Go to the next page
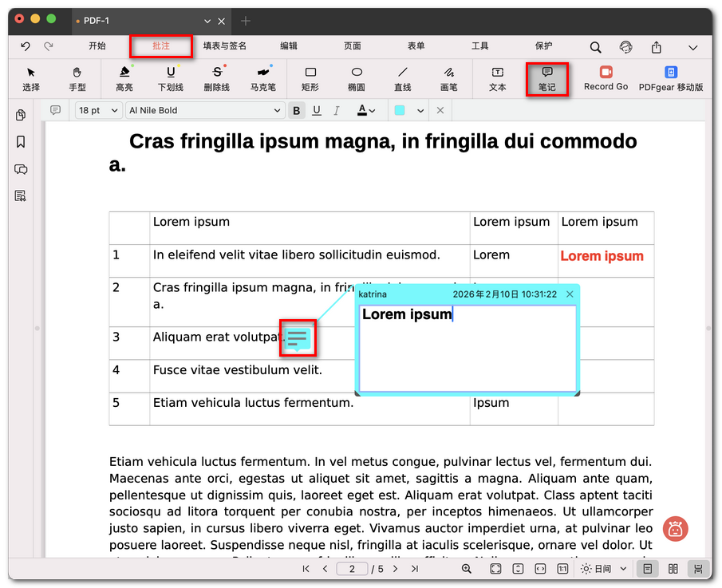The height and width of the screenshot is (588, 722). coord(395,569)
